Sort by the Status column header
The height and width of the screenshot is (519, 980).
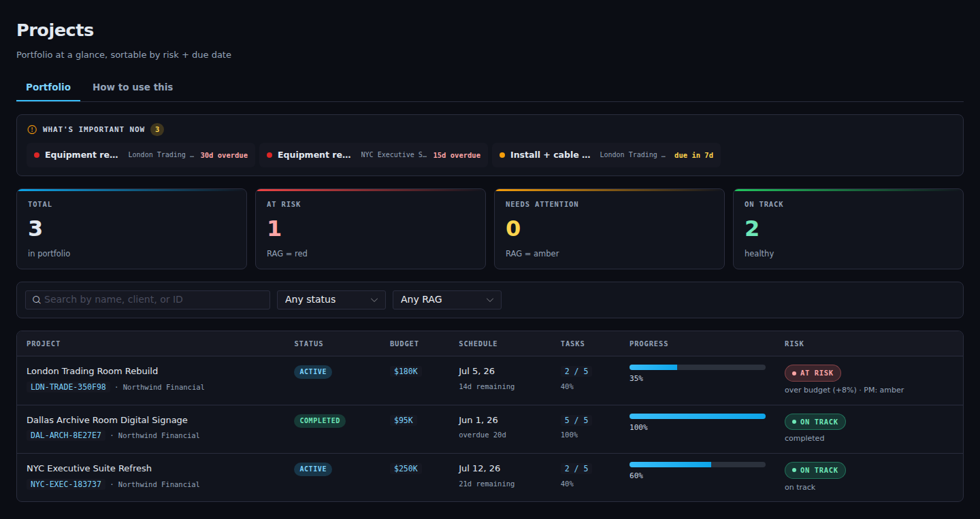tap(309, 344)
